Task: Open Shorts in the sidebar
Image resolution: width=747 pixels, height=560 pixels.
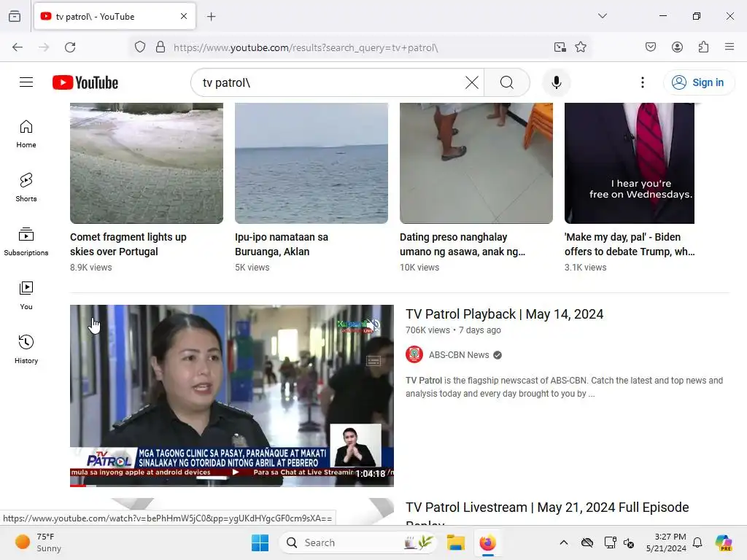Action: point(26,187)
